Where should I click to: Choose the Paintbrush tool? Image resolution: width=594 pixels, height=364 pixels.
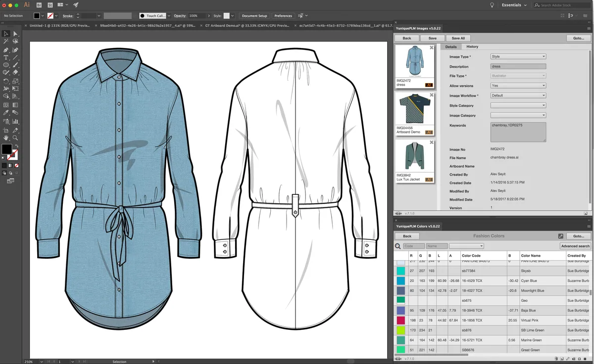click(x=15, y=65)
